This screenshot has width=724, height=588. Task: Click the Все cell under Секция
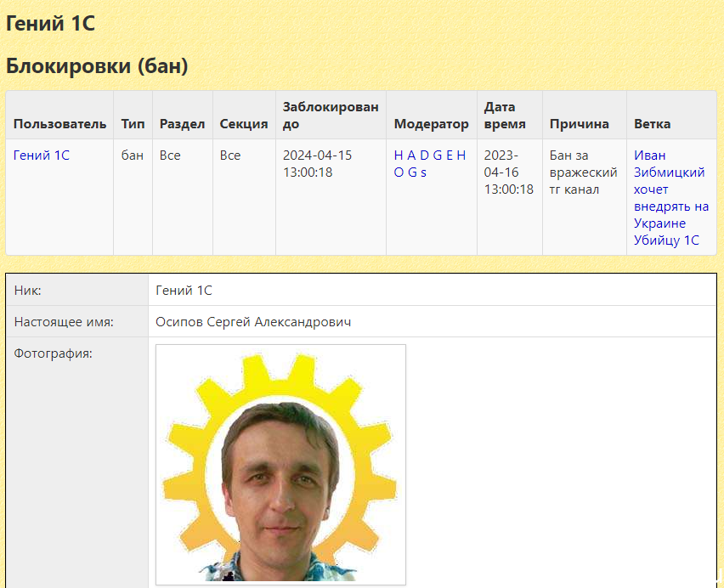pyautogui.click(x=230, y=155)
